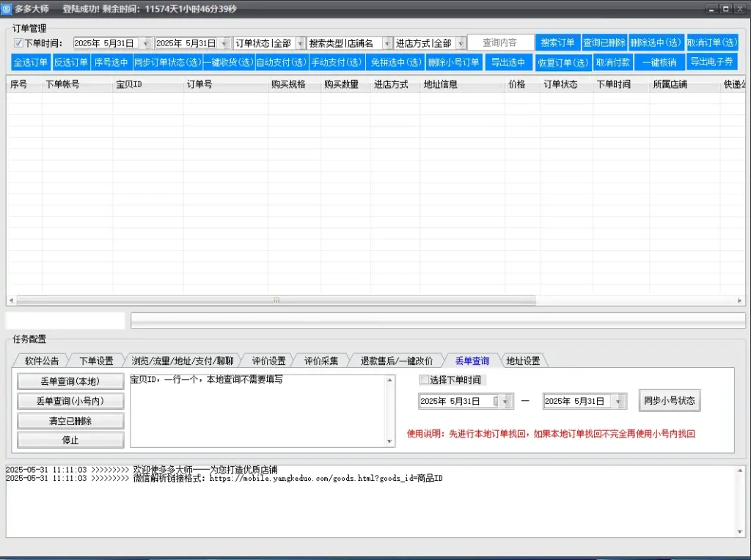Click the 查询已删除 button
This screenshot has width=751, height=560.
pyautogui.click(x=604, y=43)
